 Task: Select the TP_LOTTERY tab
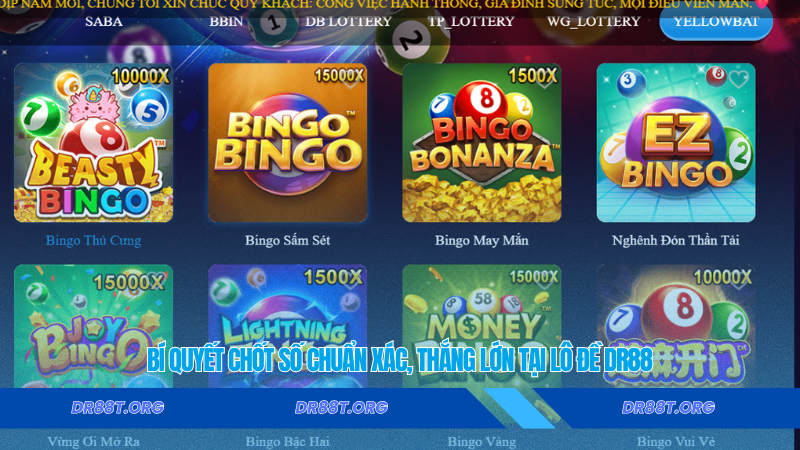point(471,22)
